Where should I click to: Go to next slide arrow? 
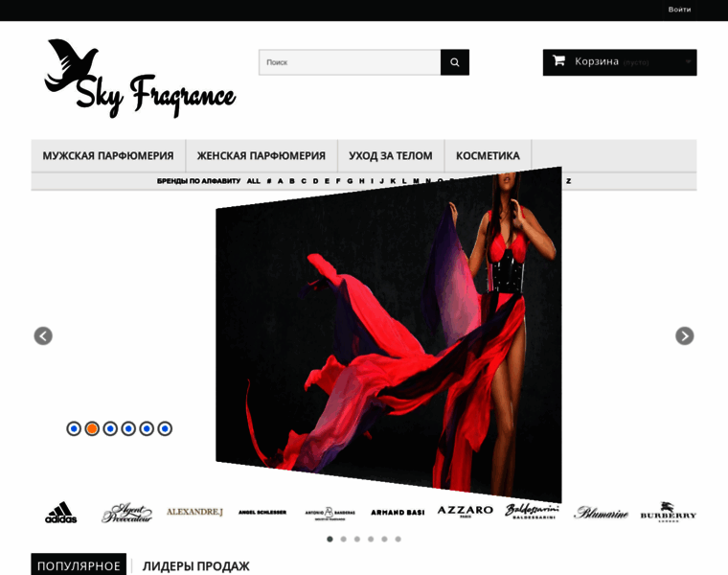pyautogui.click(x=684, y=335)
